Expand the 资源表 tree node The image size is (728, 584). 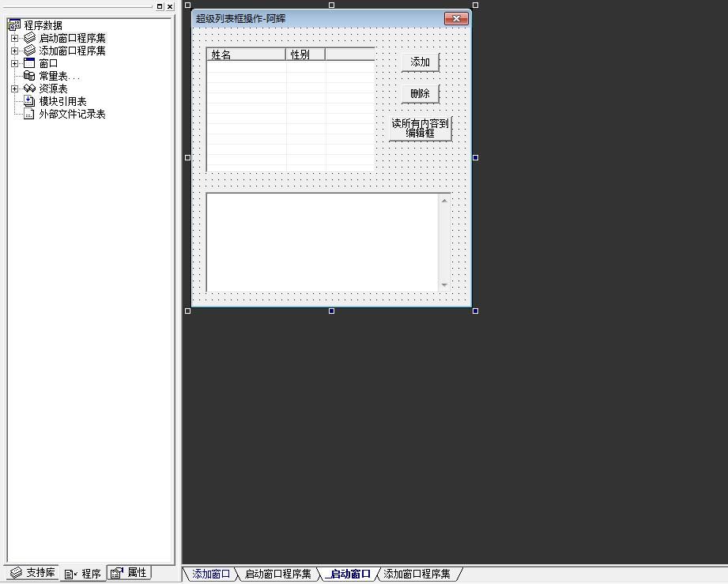coord(14,89)
